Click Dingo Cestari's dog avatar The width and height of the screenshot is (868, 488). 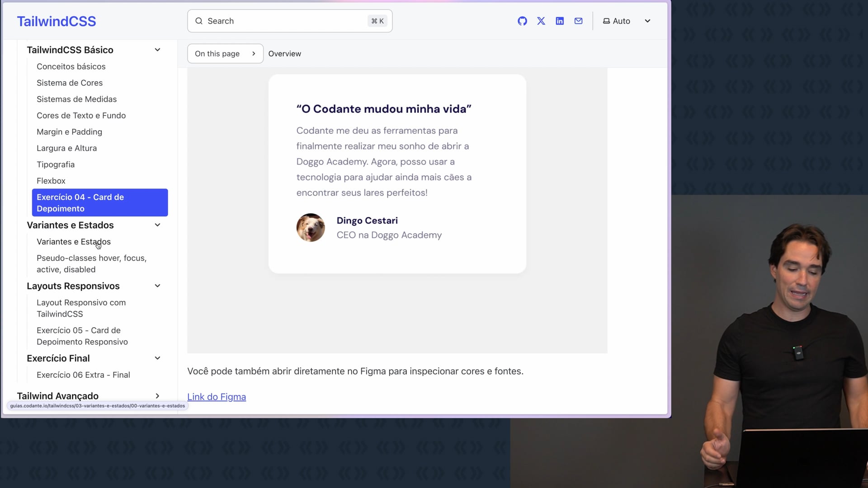click(311, 228)
